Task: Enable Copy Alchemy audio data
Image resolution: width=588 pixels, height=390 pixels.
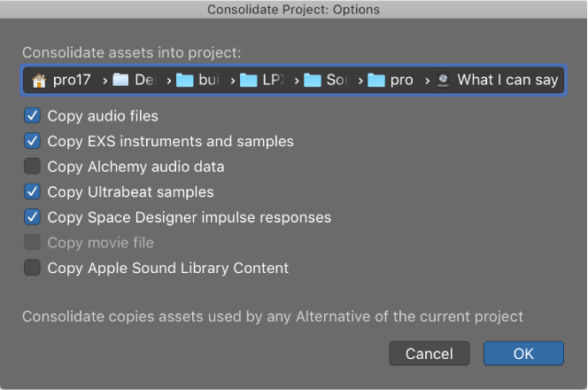Action: [x=32, y=167]
